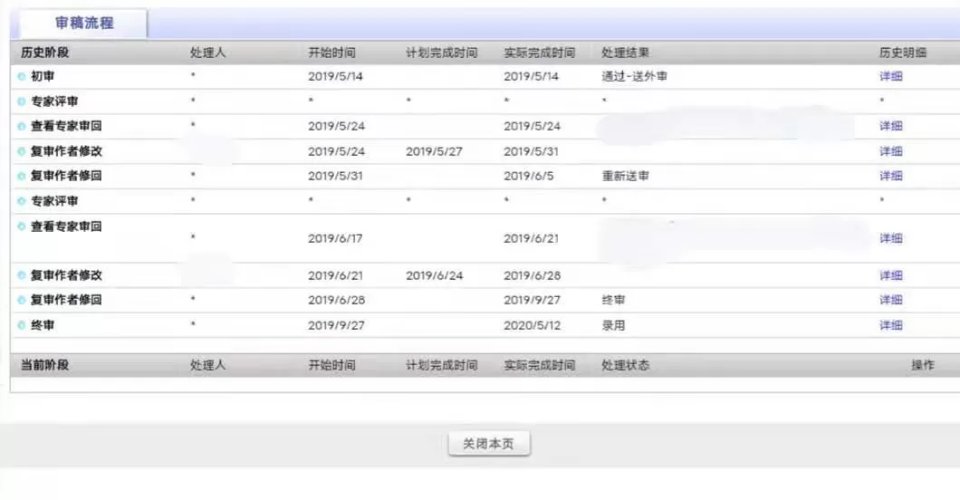Open 详细 link for the 初审 row
The image size is (960, 500).
point(890,77)
